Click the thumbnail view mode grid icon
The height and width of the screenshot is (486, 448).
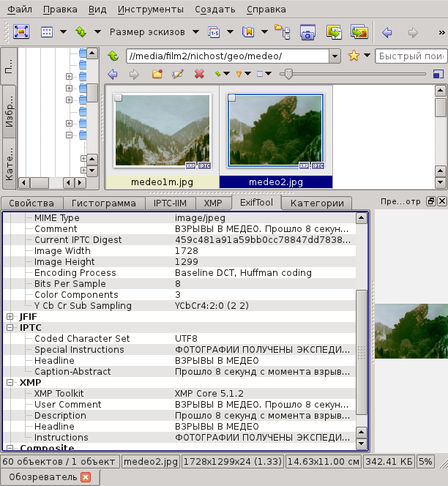47,31
